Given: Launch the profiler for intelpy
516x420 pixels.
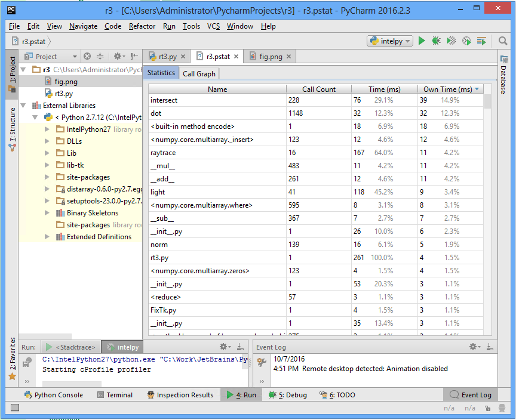Looking at the screenshot, I should point(466,41).
